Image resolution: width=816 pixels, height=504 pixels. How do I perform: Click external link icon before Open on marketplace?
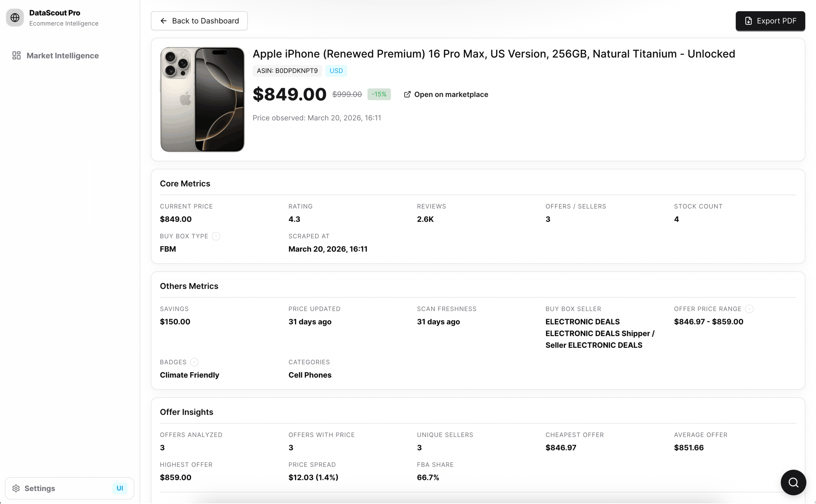pos(407,95)
